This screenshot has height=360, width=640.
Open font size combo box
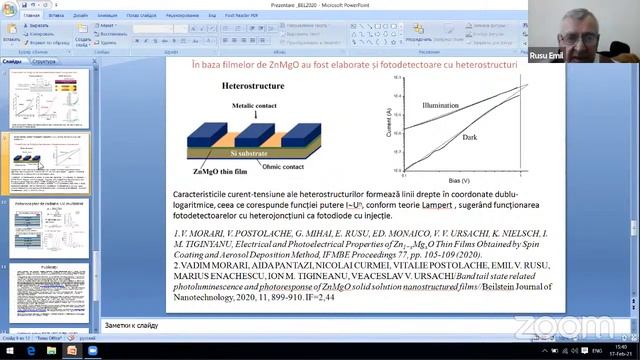[180, 29]
